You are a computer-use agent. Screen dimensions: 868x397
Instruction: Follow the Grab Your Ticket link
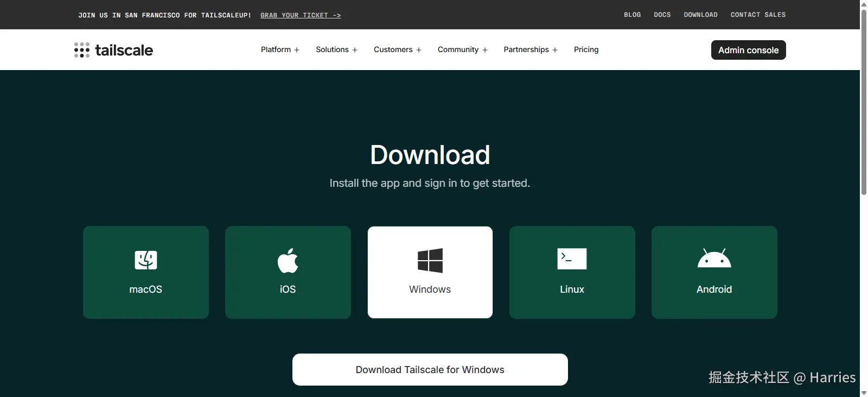(301, 15)
